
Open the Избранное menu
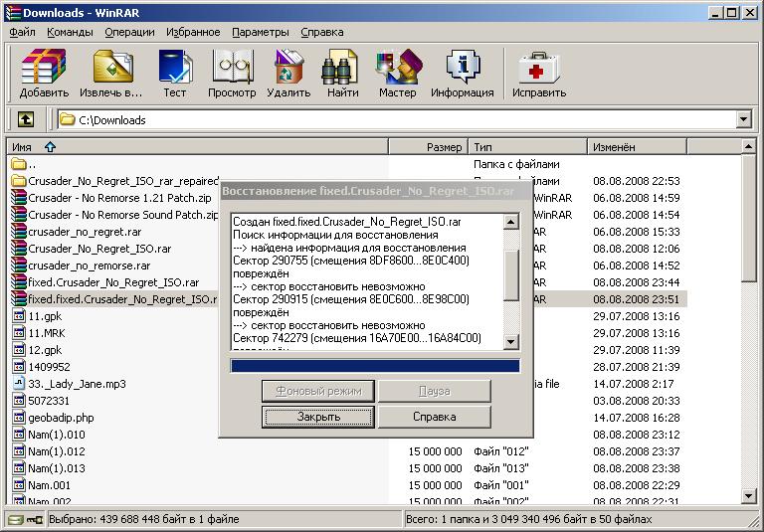click(x=194, y=32)
